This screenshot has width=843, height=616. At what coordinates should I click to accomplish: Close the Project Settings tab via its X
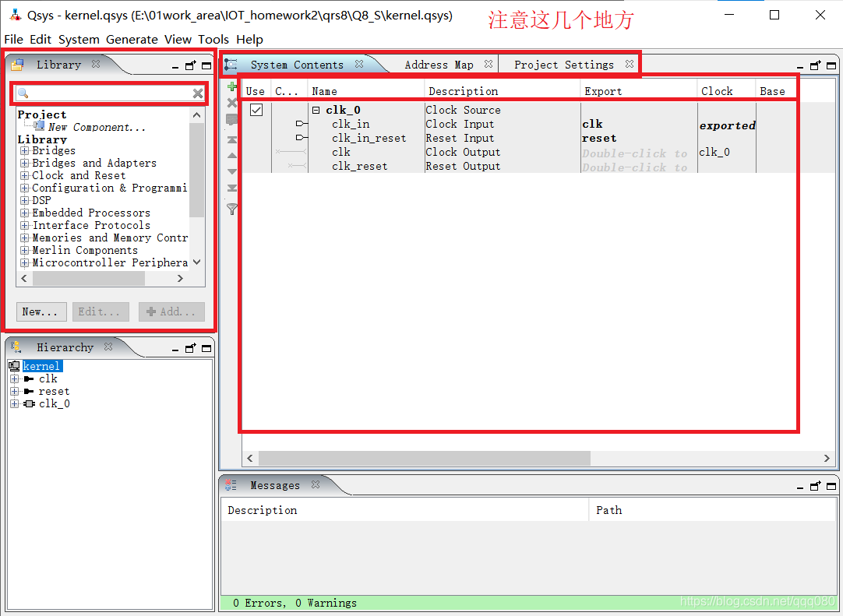pyautogui.click(x=630, y=64)
